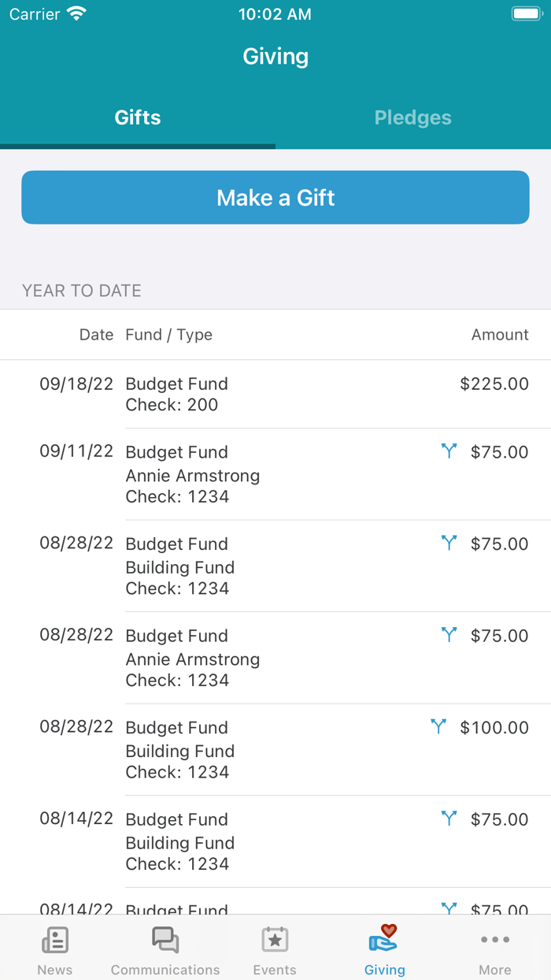Image resolution: width=551 pixels, height=980 pixels.
Task: Select the Gifts tab
Action: point(138,118)
